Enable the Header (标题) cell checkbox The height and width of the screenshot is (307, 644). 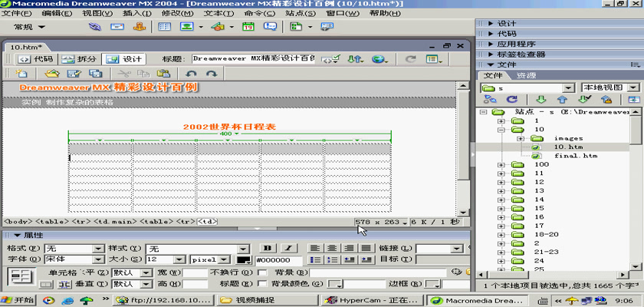[x=262, y=283]
